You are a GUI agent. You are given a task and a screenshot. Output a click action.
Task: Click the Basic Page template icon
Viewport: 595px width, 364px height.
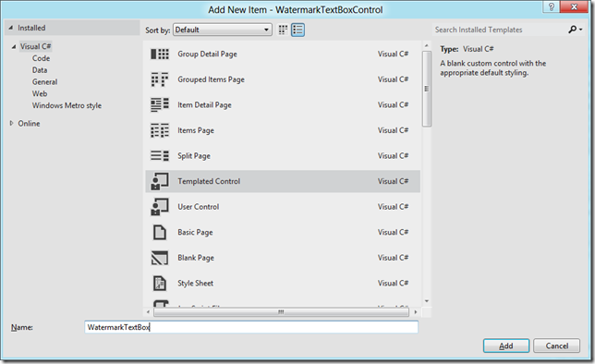[160, 232]
